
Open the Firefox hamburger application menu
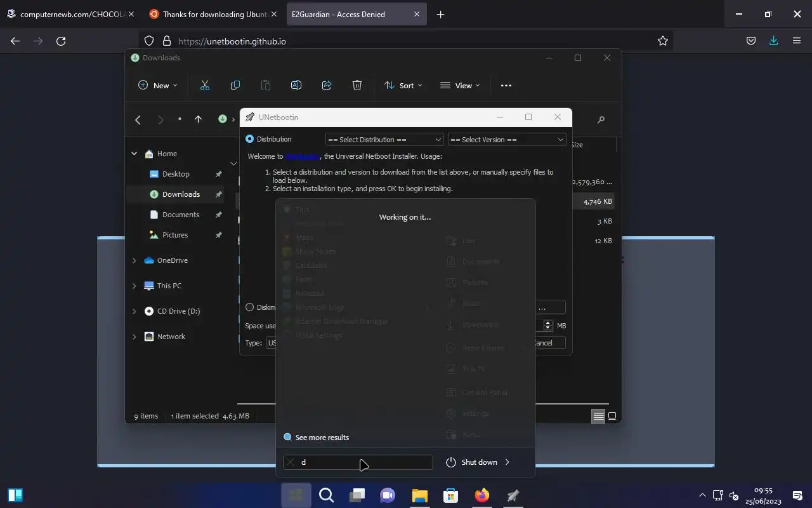pos(797,41)
